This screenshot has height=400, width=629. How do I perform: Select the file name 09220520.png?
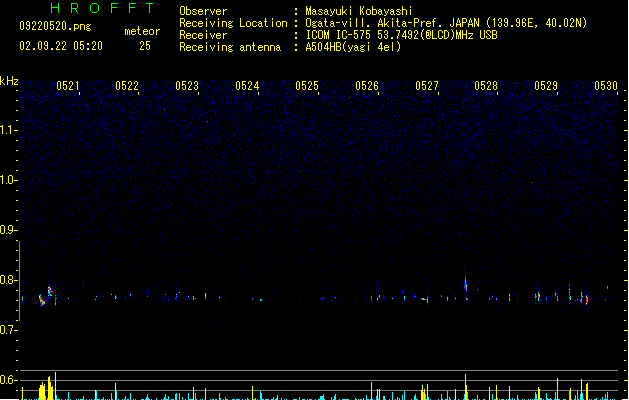(55, 26)
